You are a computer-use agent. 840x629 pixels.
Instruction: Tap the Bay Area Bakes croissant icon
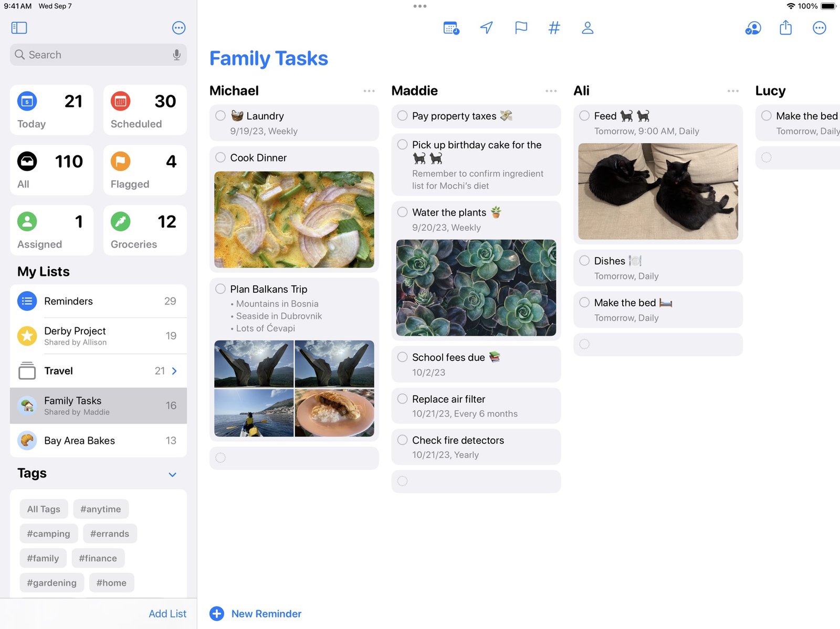pos(27,441)
